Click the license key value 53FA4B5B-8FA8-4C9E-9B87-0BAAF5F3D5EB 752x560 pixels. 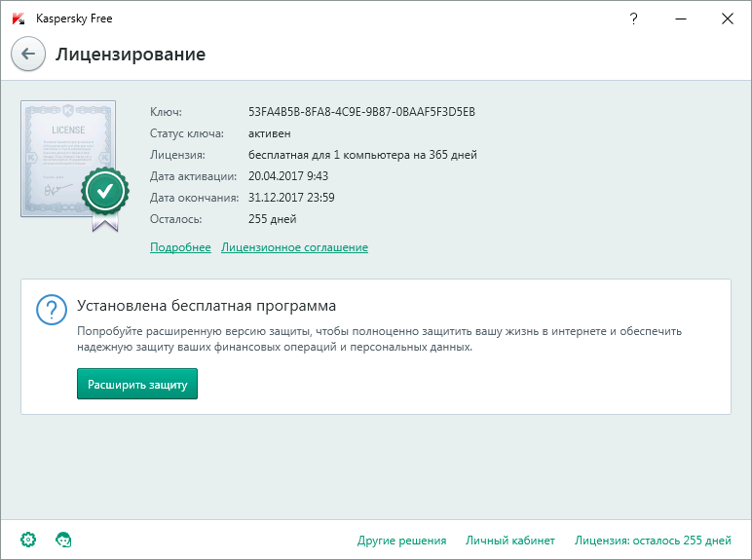click(x=361, y=112)
